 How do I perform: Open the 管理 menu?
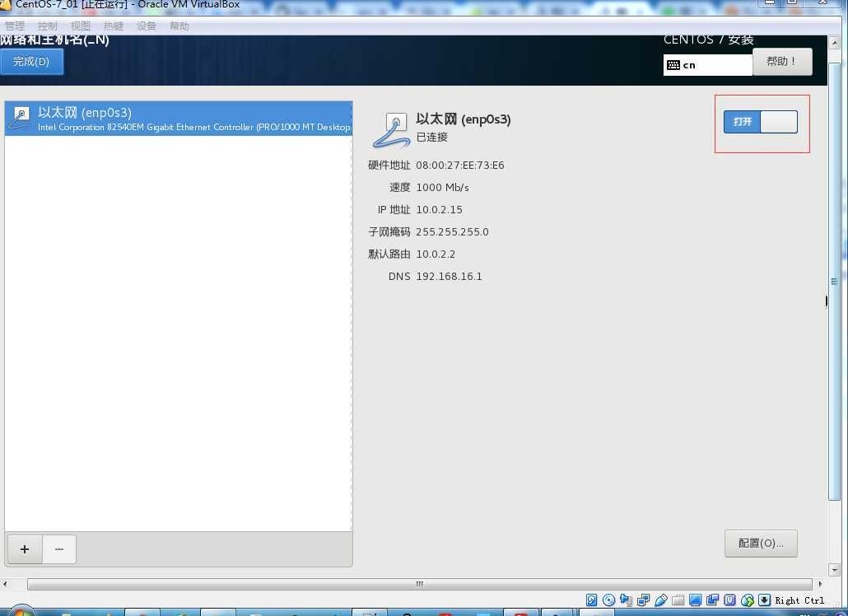click(15, 26)
